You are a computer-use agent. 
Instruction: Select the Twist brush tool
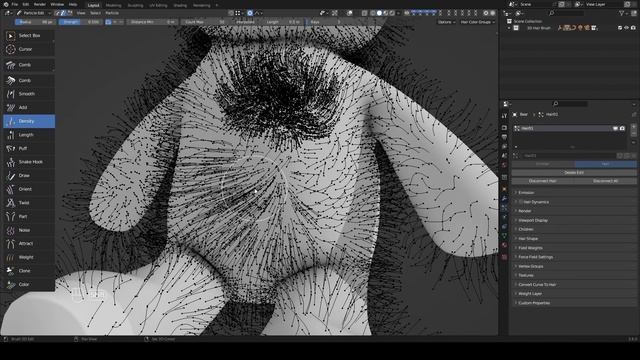point(29,203)
